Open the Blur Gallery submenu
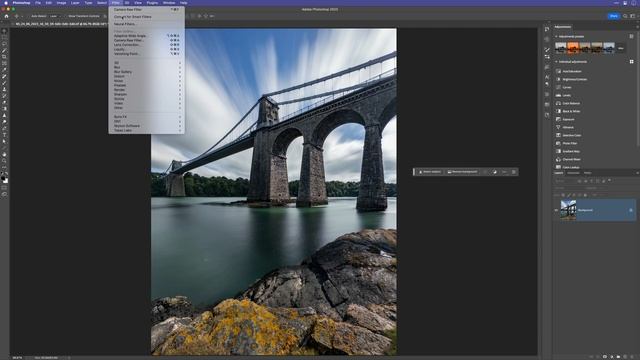 pyautogui.click(x=147, y=72)
